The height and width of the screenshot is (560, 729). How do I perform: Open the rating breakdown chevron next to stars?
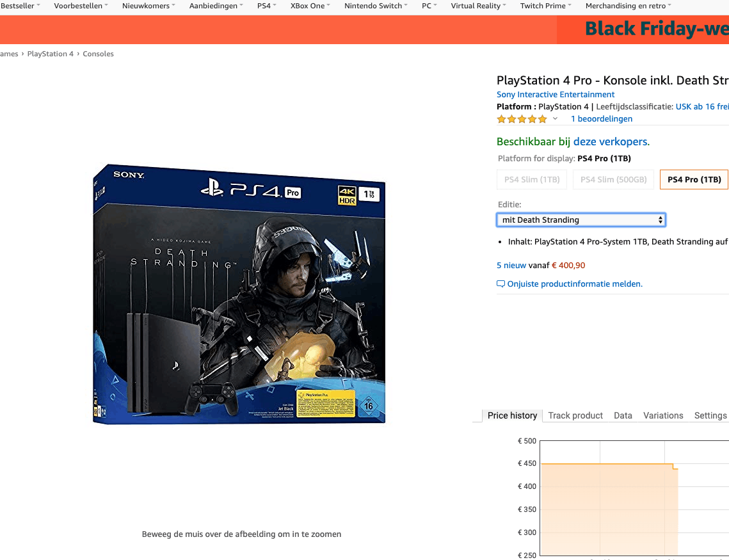(555, 118)
